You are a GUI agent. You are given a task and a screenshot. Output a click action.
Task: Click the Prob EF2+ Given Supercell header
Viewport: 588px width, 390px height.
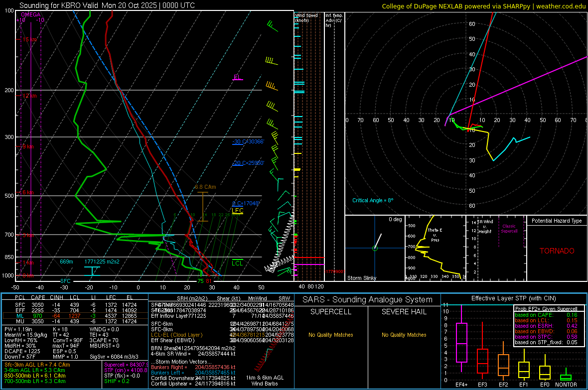[x=546, y=309]
